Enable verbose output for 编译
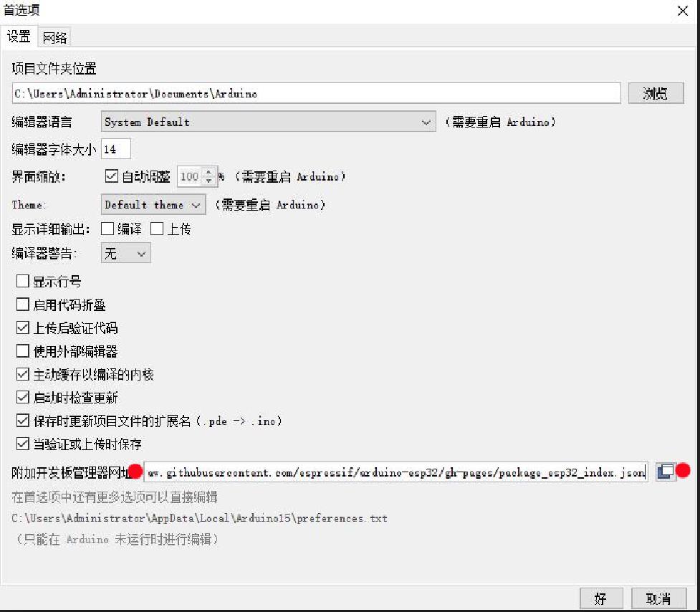The image size is (700, 612). click(x=107, y=229)
